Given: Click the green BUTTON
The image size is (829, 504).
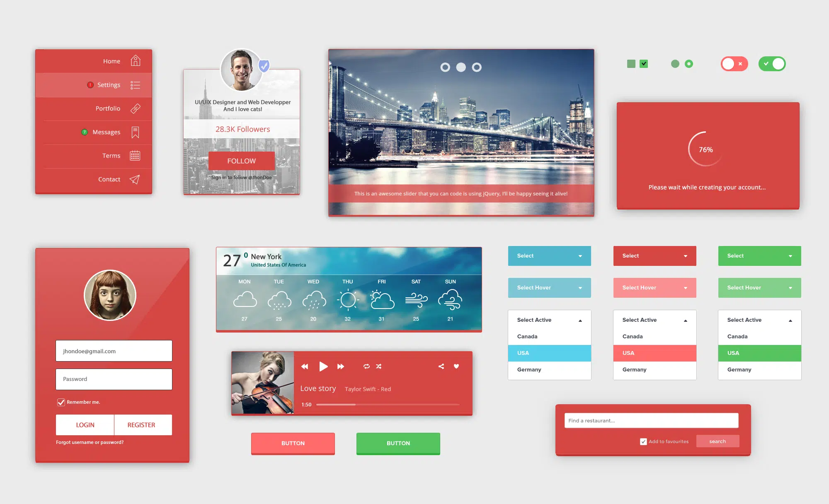Looking at the screenshot, I should click(x=398, y=442).
